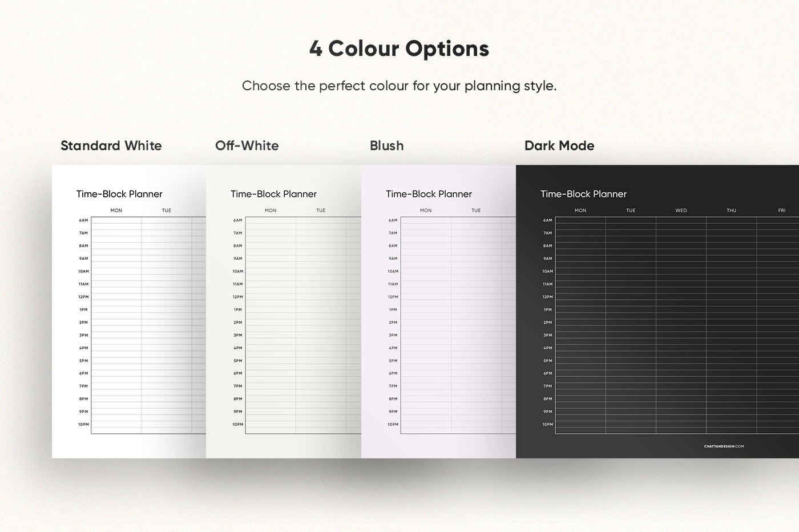Click the "Choose the perfect colour" subtitle text
This screenshot has height=532, width=799.
(399, 86)
